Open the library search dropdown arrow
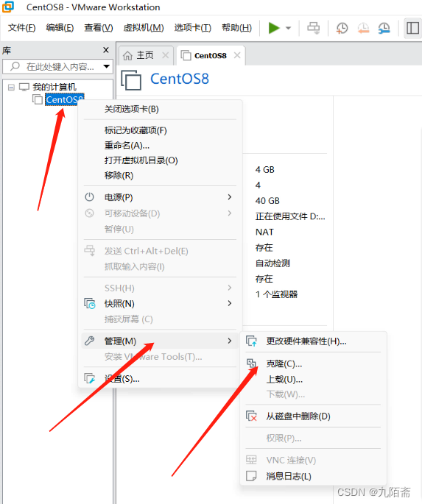The image size is (422, 504). coord(107,66)
